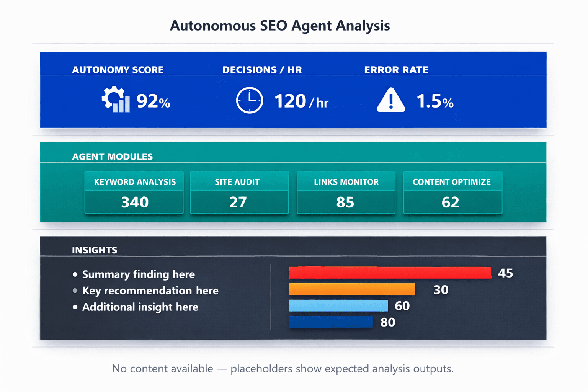The image size is (588, 392).
Task: Click the Links Monitor module tile
Action: click(346, 193)
